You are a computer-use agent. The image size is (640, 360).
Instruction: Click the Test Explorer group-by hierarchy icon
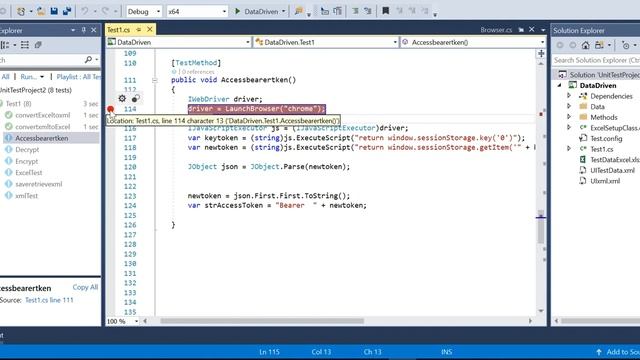coord(5,45)
